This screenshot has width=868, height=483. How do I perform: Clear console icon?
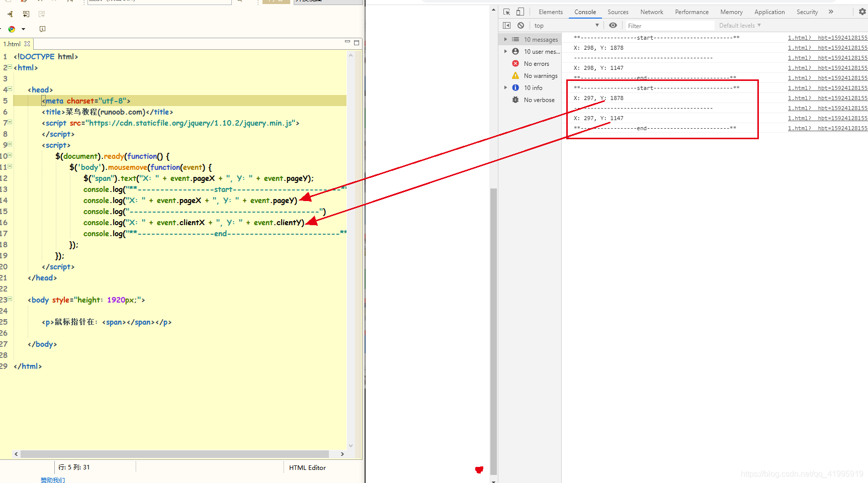(520, 25)
